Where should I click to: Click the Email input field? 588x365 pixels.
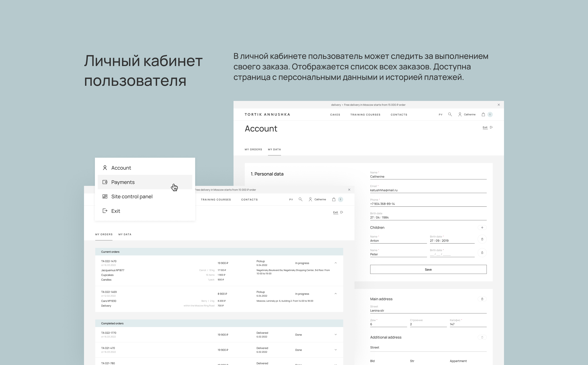[x=428, y=190]
